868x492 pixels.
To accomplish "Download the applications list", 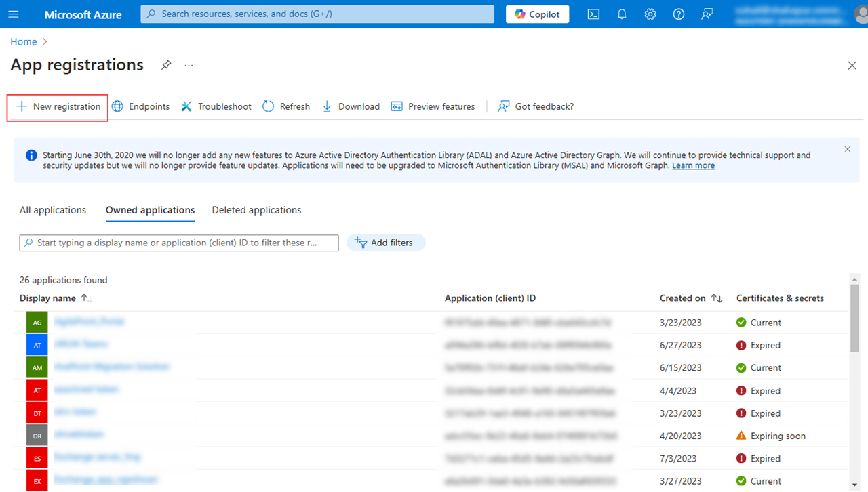I will [351, 106].
